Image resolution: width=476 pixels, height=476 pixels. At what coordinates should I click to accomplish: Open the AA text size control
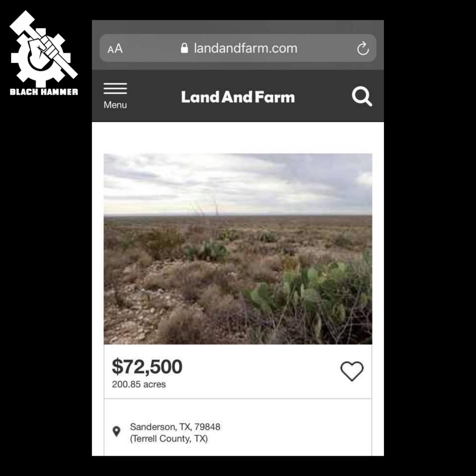pyautogui.click(x=115, y=48)
